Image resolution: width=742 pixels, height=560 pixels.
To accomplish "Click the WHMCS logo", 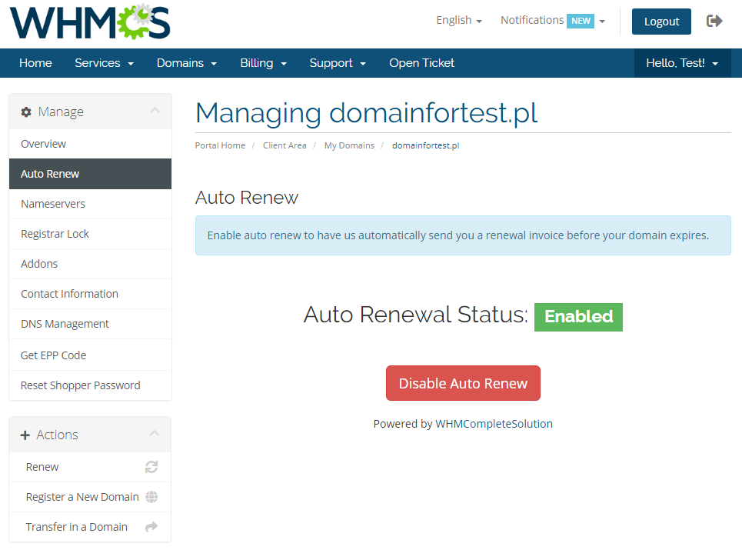I will (x=90, y=22).
